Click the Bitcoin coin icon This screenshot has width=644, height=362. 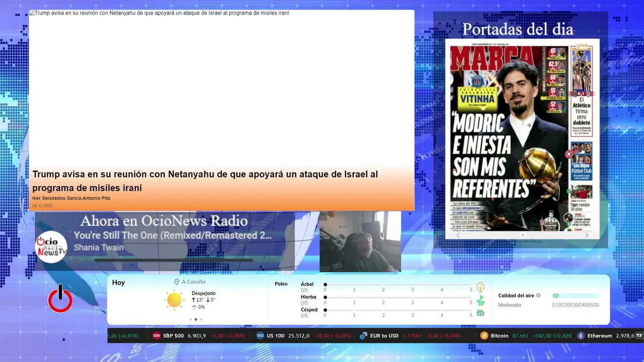[484, 336]
